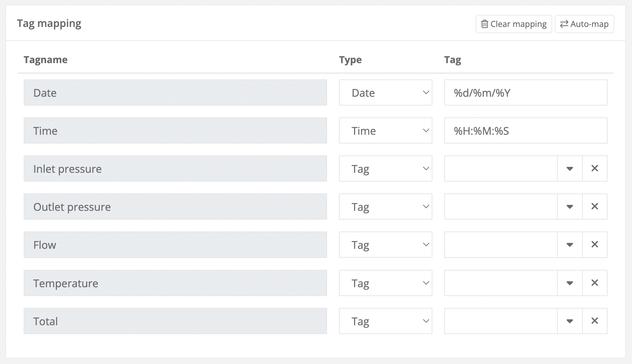Run Auto-map for tags
Screen dimensions: 632x364
[584, 24]
